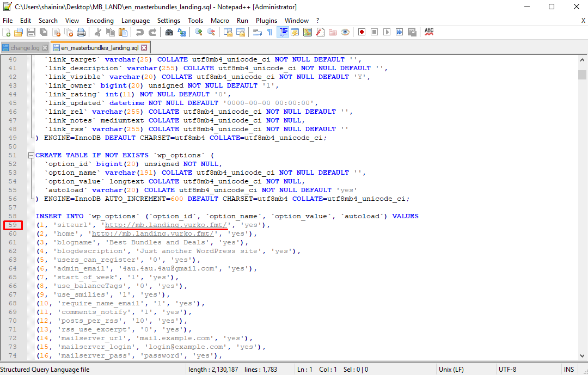This screenshot has width=588, height=375.
Task: Open the Encoding menu
Action: coord(100,21)
